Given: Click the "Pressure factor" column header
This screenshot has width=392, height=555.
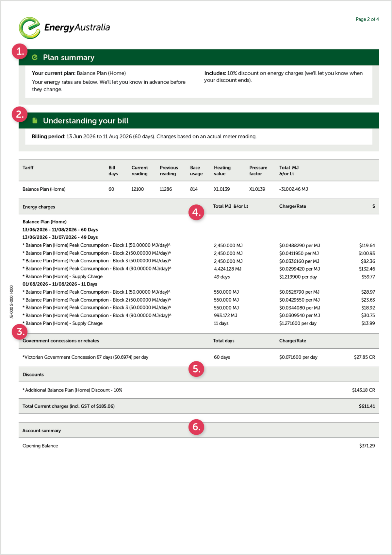Looking at the screenshot, I should (258, 171).
